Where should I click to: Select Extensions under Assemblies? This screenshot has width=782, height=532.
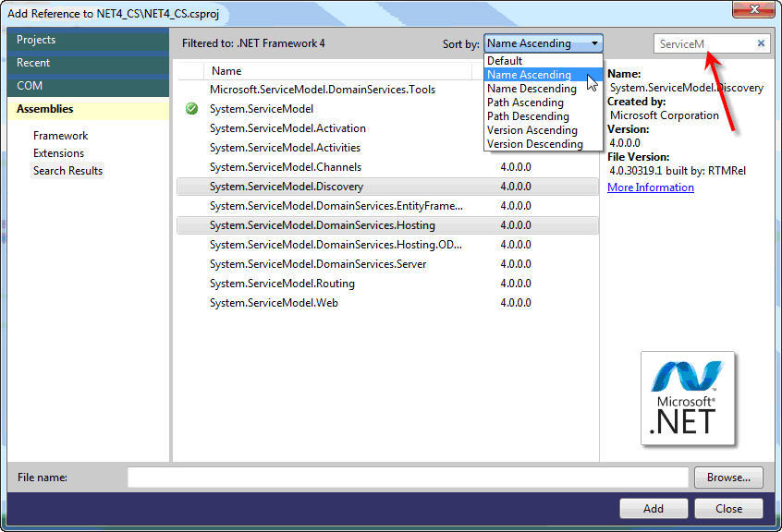pyautogui.click(x=58, y=153)
